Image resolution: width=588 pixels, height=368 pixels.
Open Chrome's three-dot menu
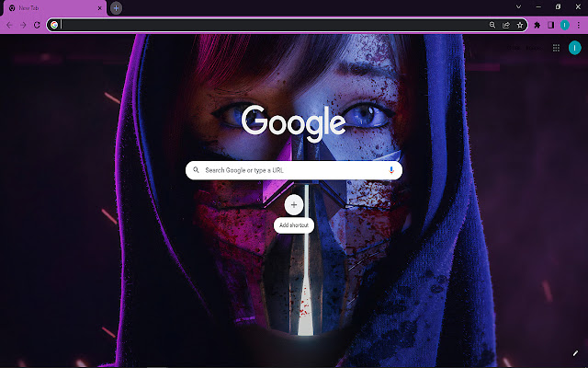pyautogui.click(x=579, y=25)
